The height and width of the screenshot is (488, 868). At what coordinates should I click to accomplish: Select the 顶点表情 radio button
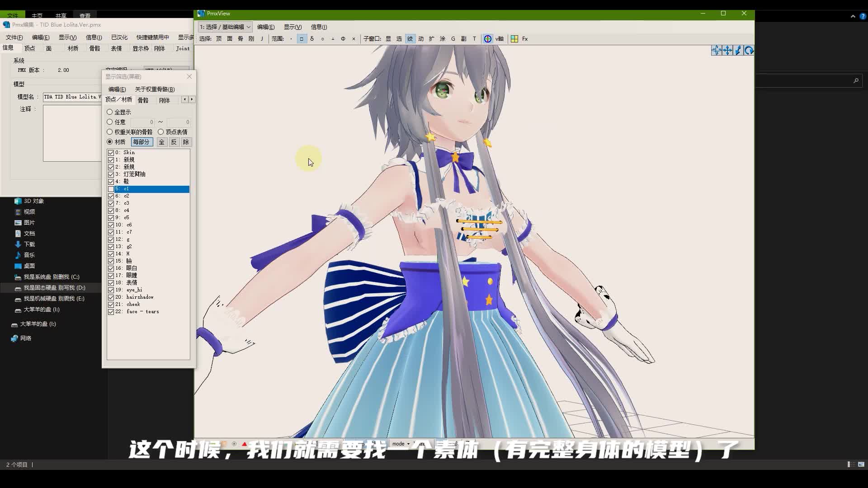pos(160,132)
